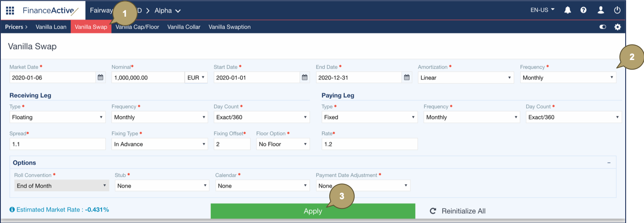
Task: Click the notifications bell icon
Action: [x=567, y=10]
